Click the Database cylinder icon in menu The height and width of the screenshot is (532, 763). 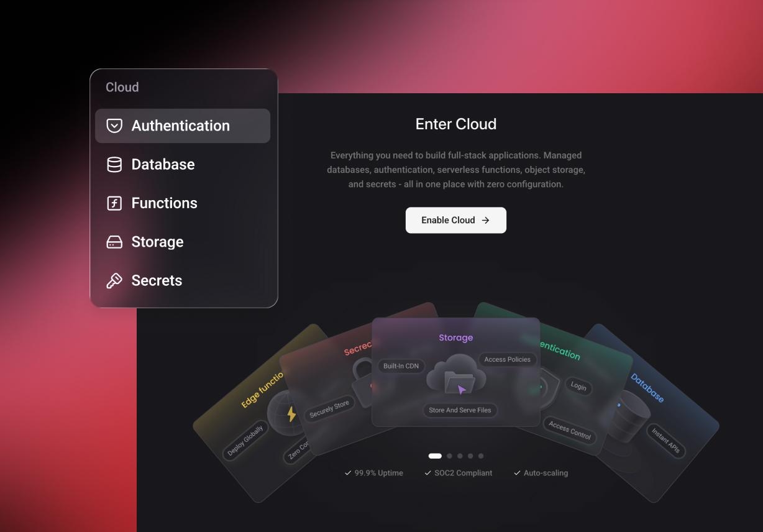coord(114,165)
